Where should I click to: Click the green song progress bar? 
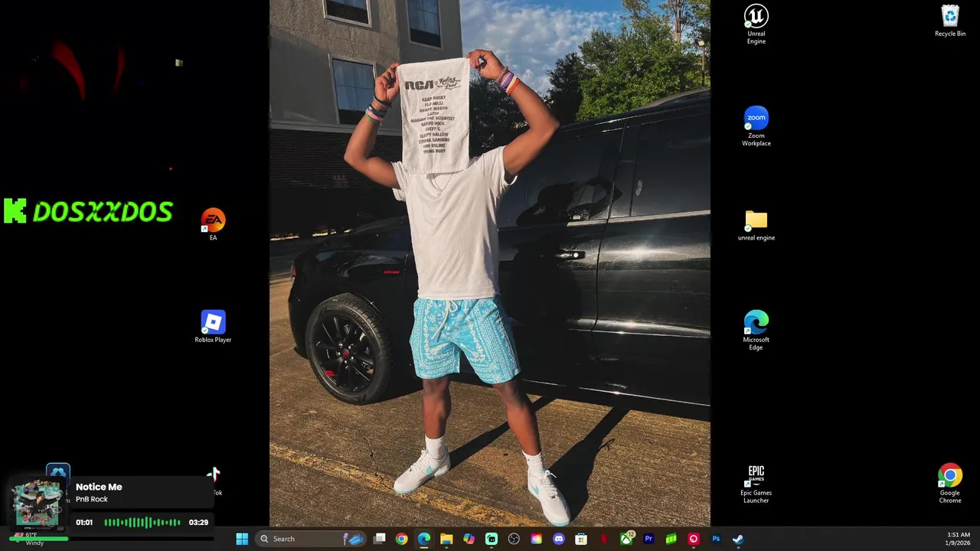(38, 539)
